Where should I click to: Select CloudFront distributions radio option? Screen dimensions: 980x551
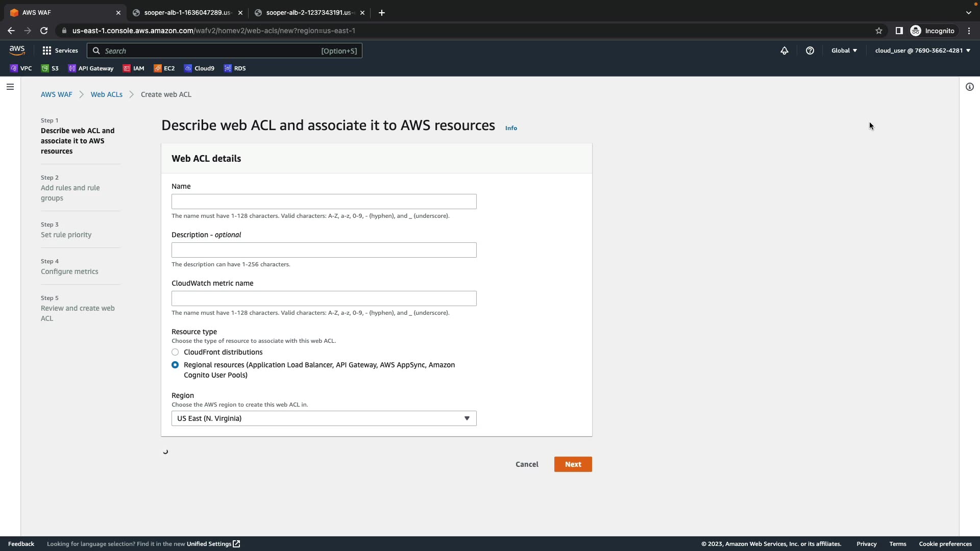pyautogui.click(x=175, y=352)
